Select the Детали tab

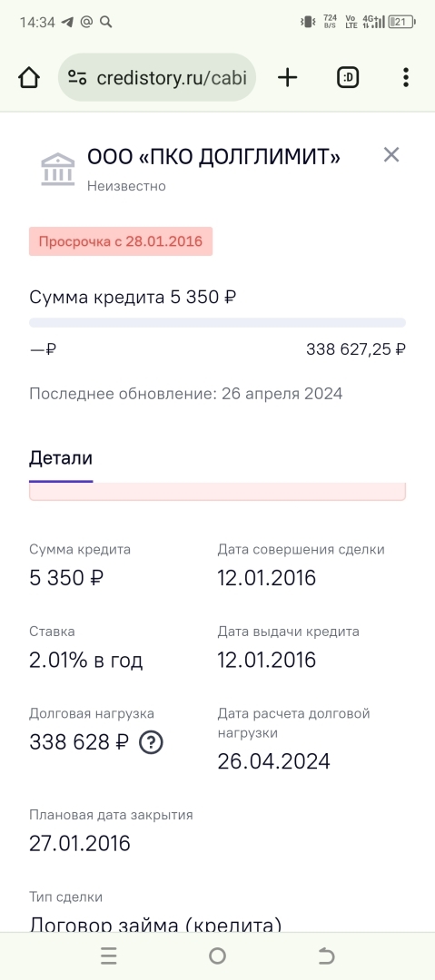coord(61,458)
